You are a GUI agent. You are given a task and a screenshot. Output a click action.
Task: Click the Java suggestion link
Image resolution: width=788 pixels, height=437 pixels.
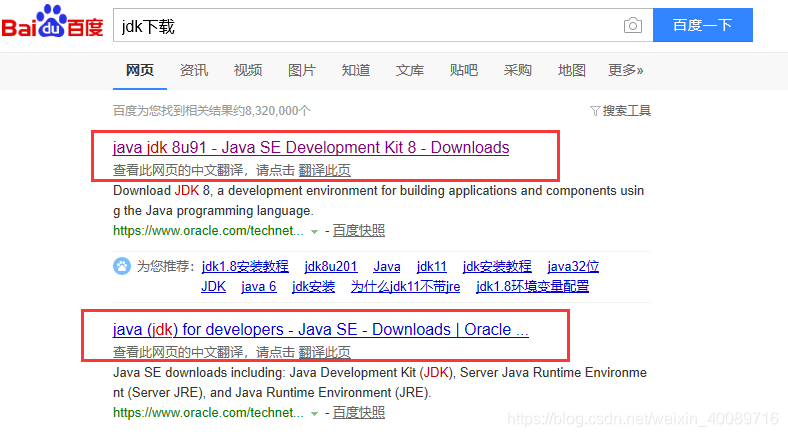coord(387,266)
